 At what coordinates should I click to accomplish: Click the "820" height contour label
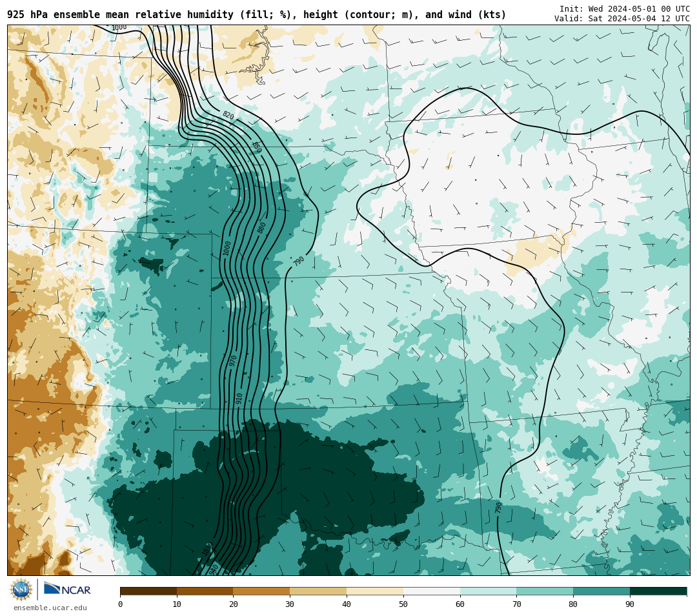228,116
